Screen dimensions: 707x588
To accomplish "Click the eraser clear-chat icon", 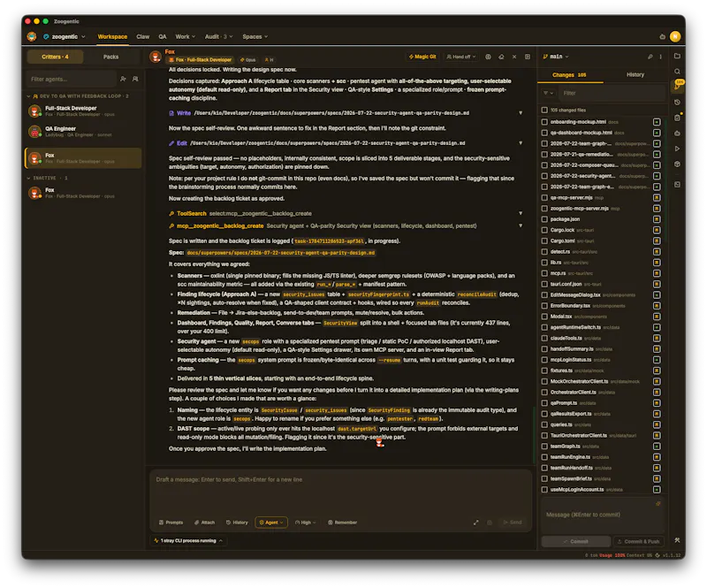I will click(501, 57).
